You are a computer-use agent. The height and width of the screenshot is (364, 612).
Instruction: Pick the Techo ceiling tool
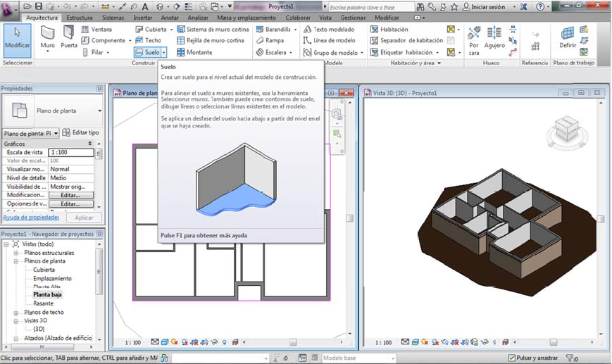click(149, 40)
